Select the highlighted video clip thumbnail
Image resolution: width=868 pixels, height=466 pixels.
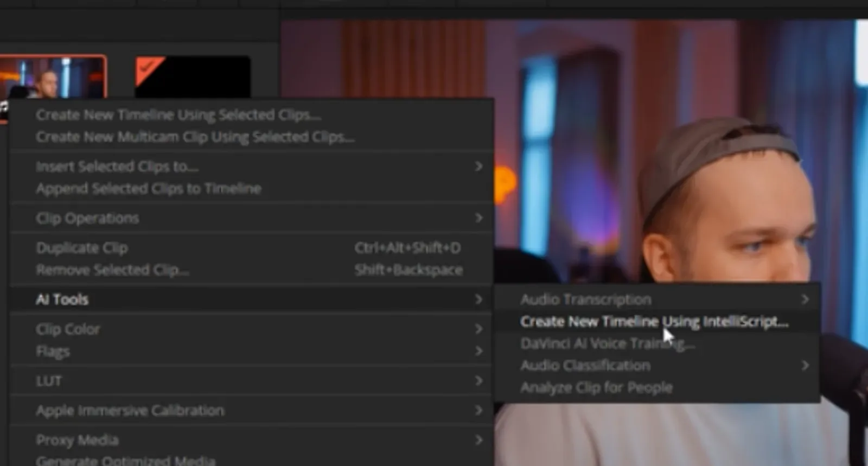(x=53, y=77)
